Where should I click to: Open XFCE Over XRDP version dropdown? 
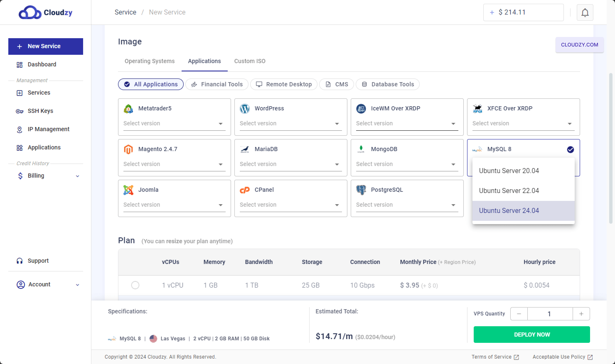pos(523,124)
